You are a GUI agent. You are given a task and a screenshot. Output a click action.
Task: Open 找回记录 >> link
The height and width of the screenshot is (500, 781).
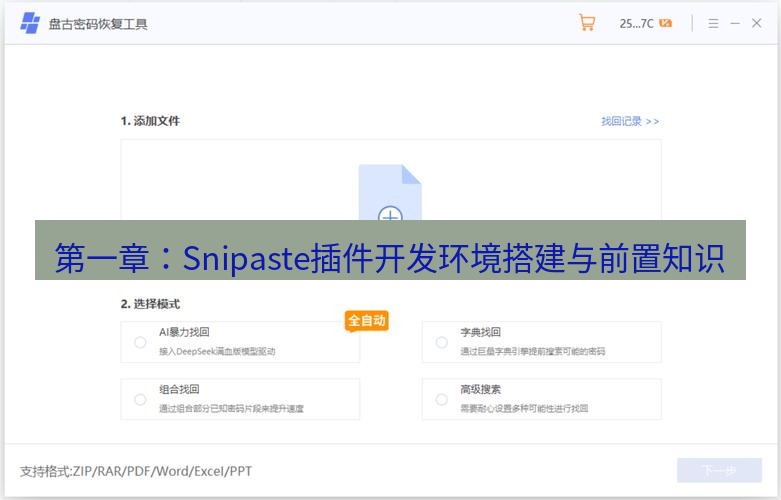click(x=630, y=121)
